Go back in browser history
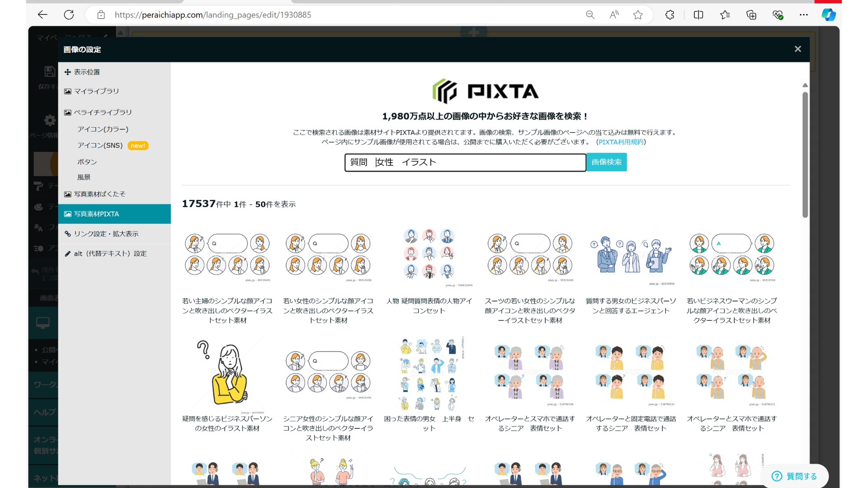Viewport: 868px width, 488px height. click(42, 15)
